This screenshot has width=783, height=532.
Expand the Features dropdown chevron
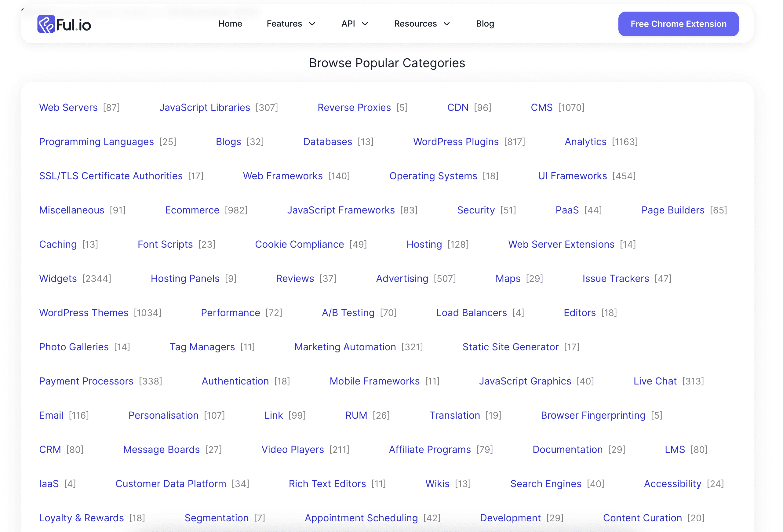coord(312,24)
